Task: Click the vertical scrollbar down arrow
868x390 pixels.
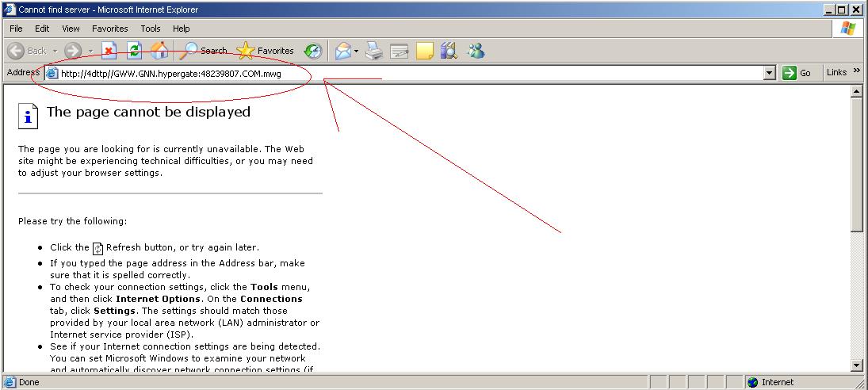Action: (x=856, y=365)
